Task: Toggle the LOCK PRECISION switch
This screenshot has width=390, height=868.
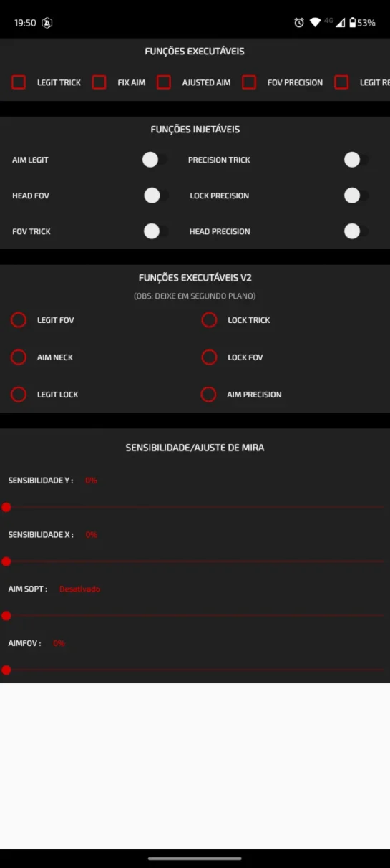Action: [x=356, y=196]
